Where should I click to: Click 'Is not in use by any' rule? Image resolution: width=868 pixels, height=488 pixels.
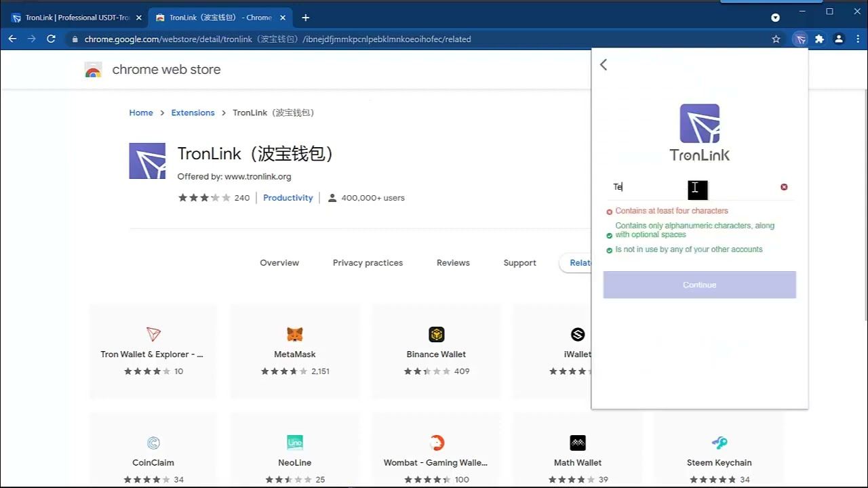click(689, 249)
